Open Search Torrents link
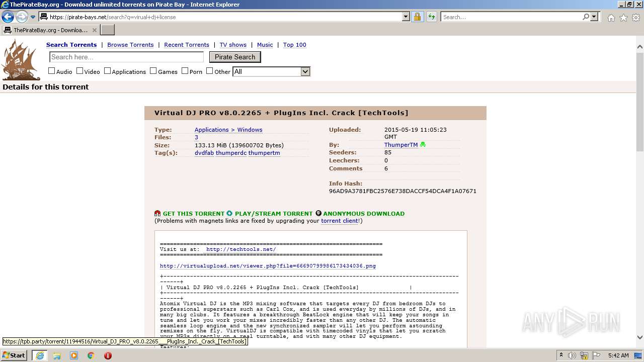The image size is (644, 362). (71, 45)
